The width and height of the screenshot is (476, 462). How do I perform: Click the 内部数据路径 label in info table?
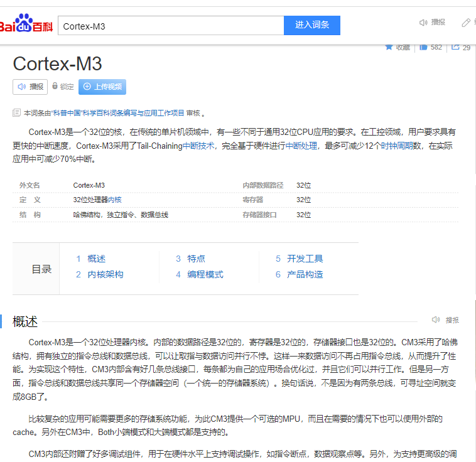263,185
